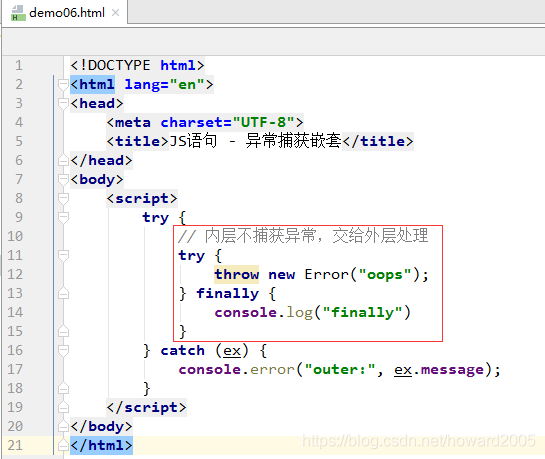Select the demo06.html editor tab

[x=65, y=13]
